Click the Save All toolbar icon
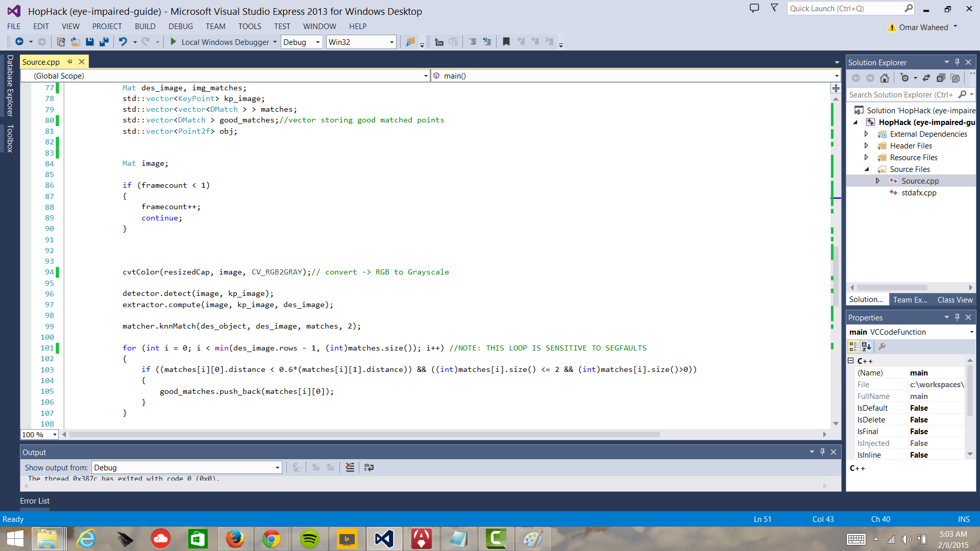 pyautogui.click(x=104, y=42)
